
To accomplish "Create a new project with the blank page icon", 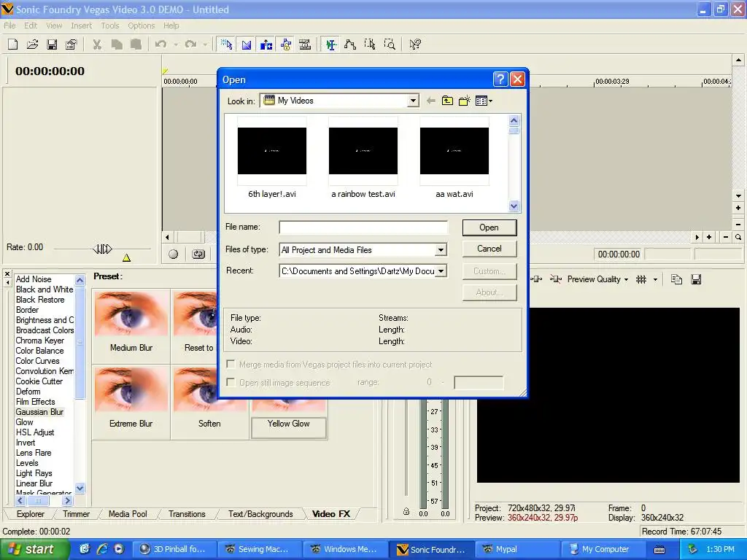I will [x=13, y=44].
